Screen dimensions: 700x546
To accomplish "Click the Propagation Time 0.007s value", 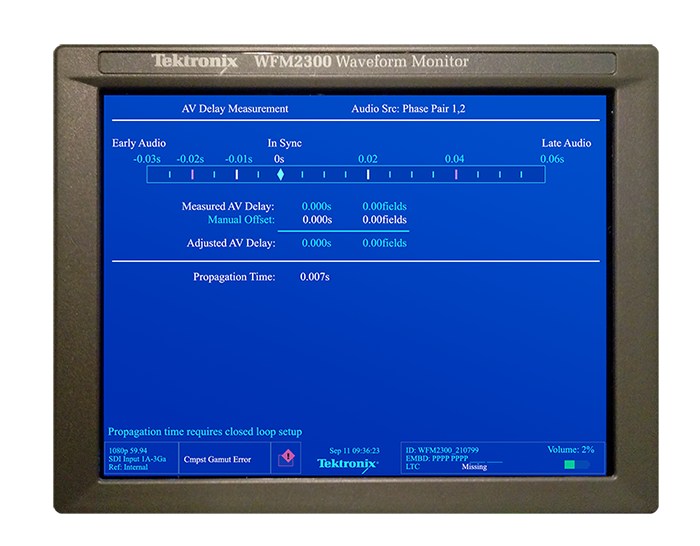I will [x=315, y=277].
